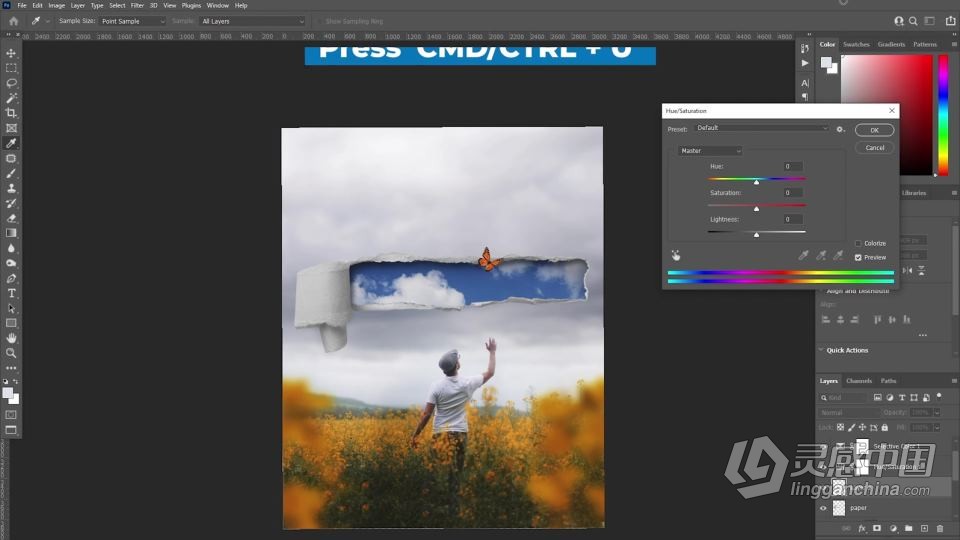Click OK in Hue/Saturation dialog
The height and width of the screenshot is (540, 960).
click(874, 130)
